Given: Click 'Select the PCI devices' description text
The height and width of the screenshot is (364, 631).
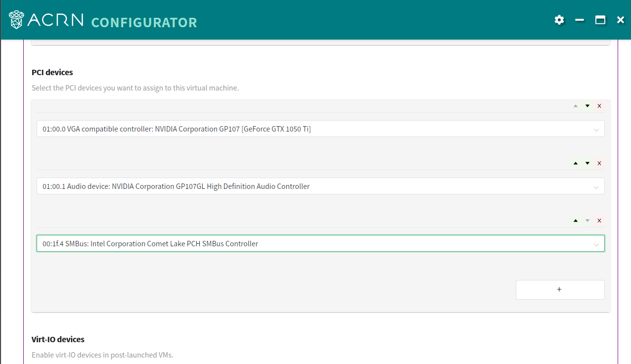Looking at the screenshot, I should tap(135, 88).
